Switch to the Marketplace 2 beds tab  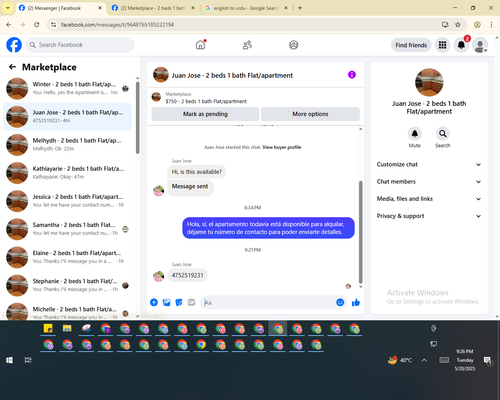tap(153, 8)
